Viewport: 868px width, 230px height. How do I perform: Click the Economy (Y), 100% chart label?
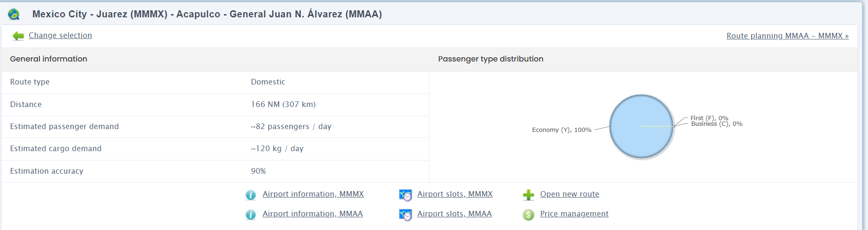click(x=561, y=130)
